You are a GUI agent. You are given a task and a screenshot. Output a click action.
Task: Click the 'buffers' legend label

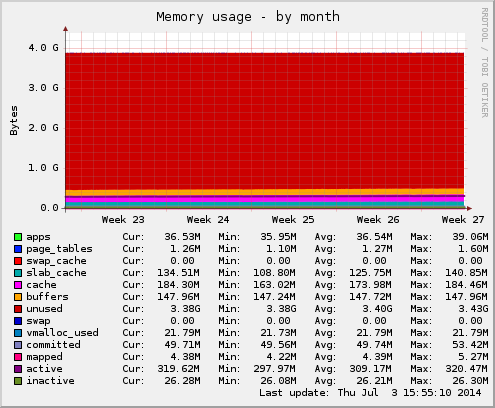[x=47, y=297]
